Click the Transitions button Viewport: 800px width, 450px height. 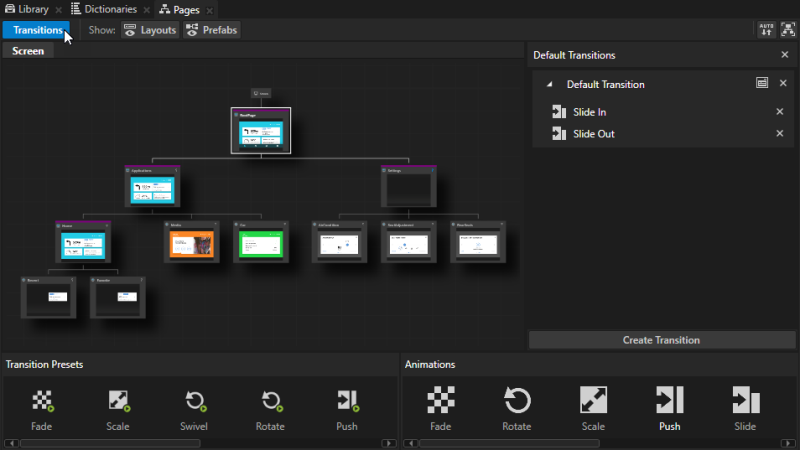click(x=37, y=30)
